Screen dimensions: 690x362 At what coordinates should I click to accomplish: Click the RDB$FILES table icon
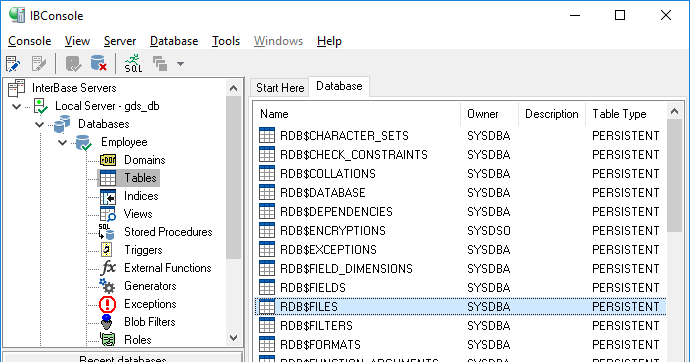(267, 307)
